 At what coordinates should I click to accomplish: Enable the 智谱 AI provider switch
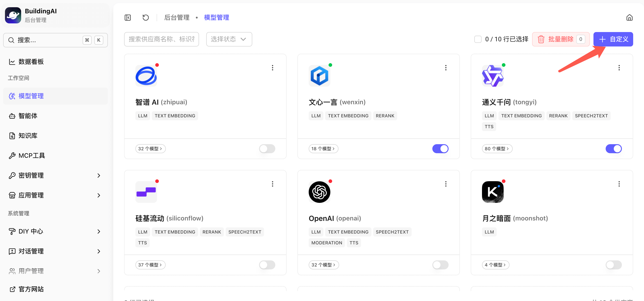coord(267,149)
